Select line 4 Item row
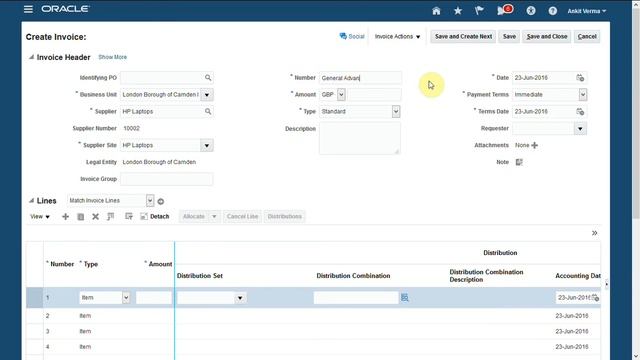 point(313,347)
